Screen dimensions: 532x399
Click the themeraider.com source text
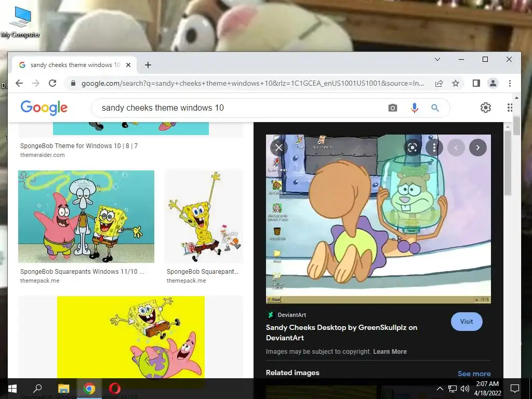coord(43,155)
